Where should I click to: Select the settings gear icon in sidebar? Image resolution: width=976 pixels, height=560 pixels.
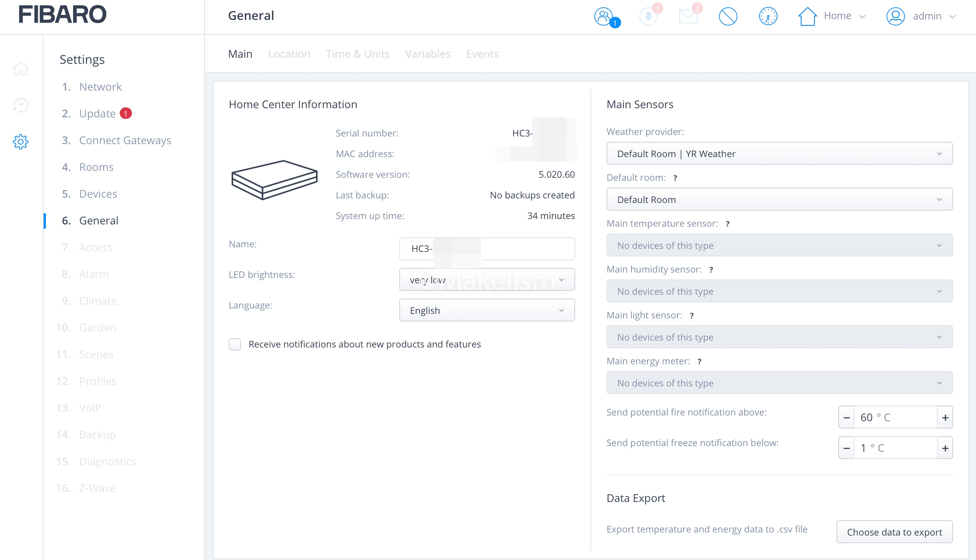pos(21,142)
